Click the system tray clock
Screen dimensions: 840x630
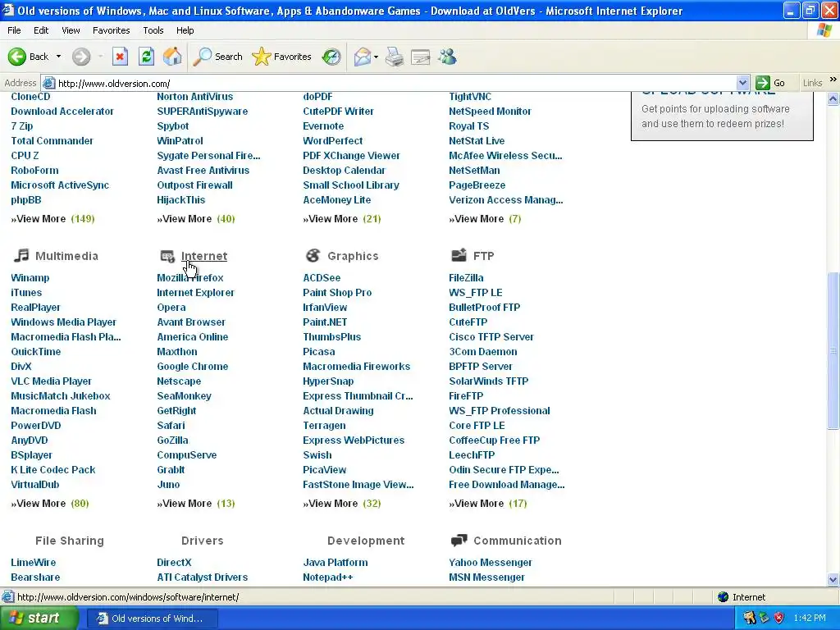pos(810,618)
